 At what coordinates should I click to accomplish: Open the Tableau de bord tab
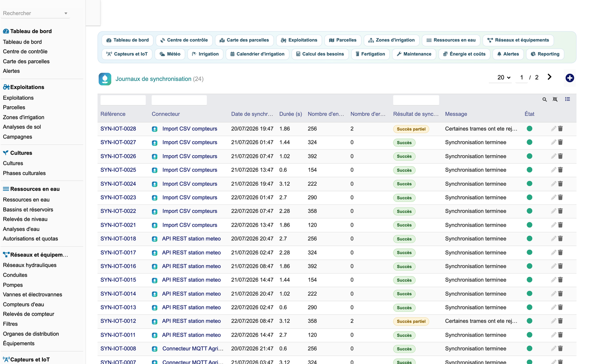coord(127,40)
